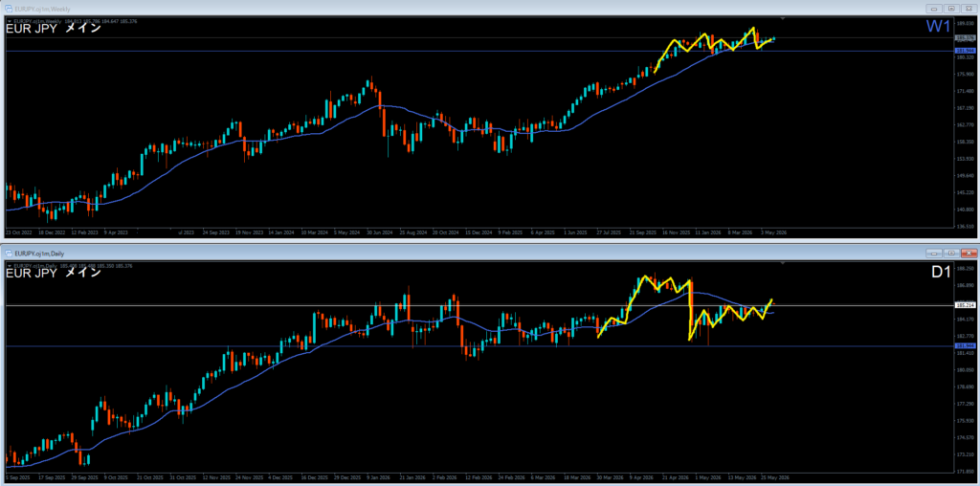Click the EURJPY Weekly window title bar

[462, 9]
